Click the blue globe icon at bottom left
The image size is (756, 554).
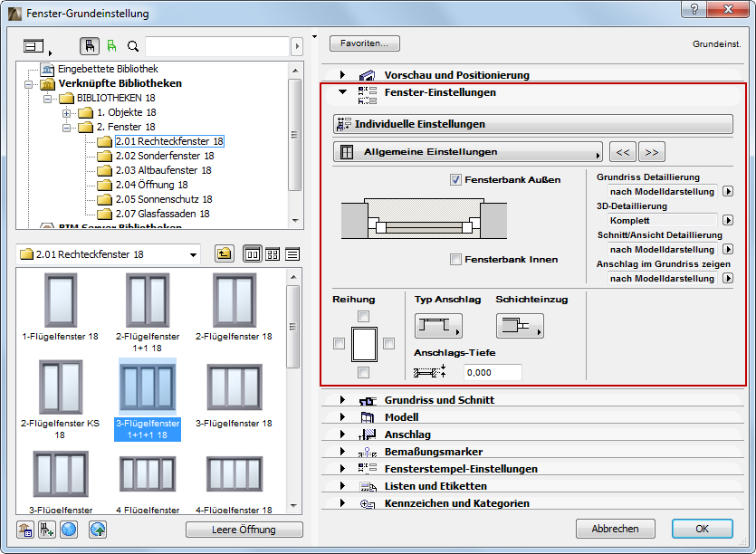coord(68,530)
